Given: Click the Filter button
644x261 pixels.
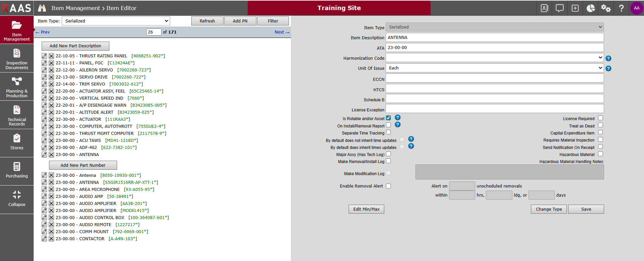Looking at the screenshot, I should 273,21.
